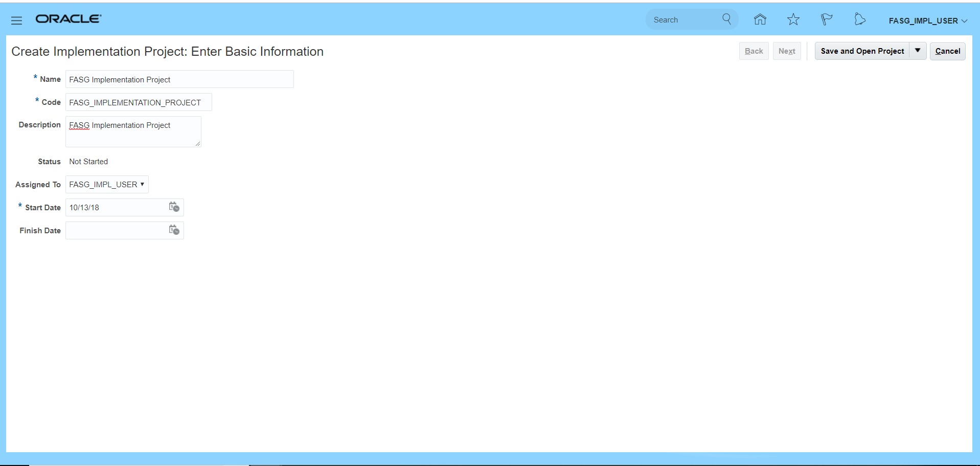Open the Watchlist flag icon

click(x=826, y=19)
